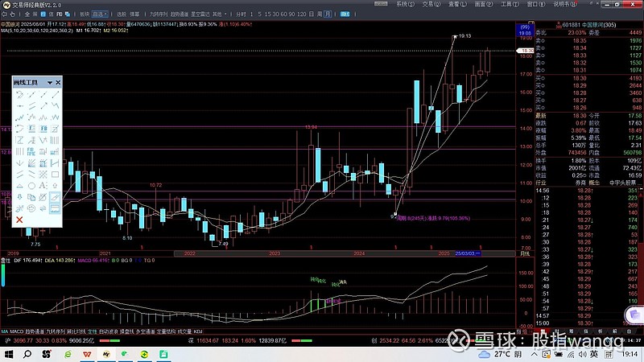Image resolution: width=644 pixels, height=362 pixels.
Task: Select the dotted line segment drawing tool
Action: point(31,94)
